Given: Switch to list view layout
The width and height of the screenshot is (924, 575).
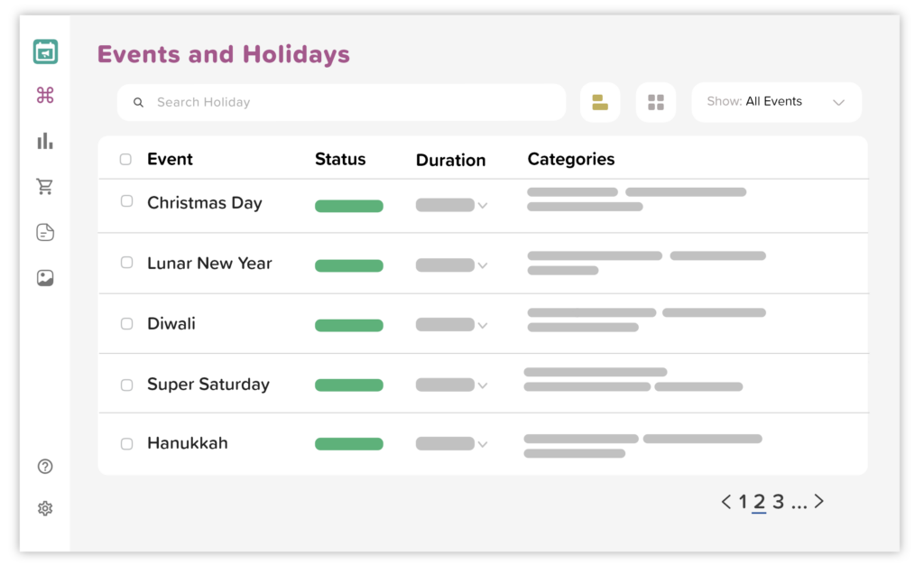Looking at the screenshot, I should click(600, 103).
